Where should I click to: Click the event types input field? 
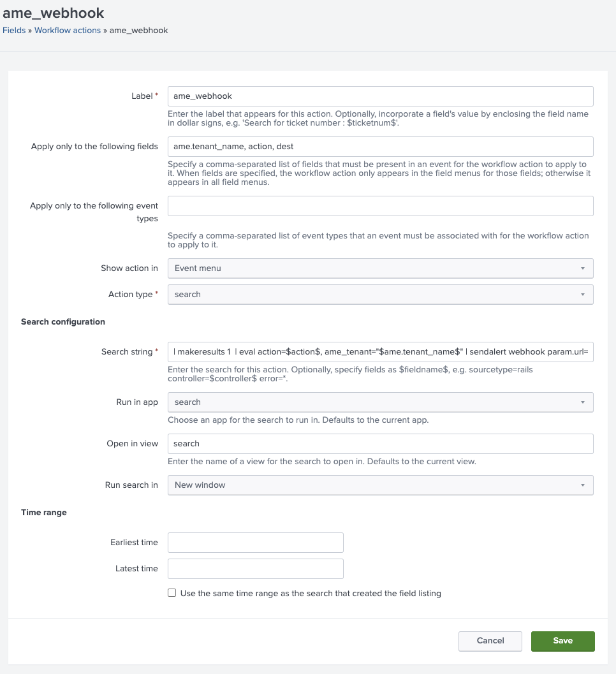pyautogui.click(x=379, y=206)
